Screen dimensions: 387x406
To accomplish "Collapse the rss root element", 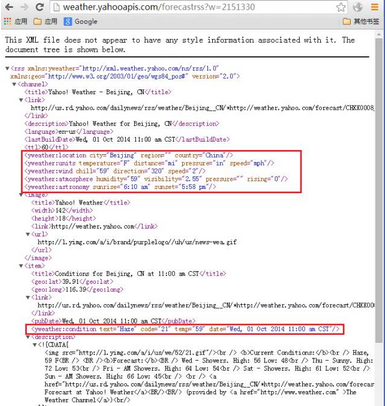I will (x=7, y=69).
